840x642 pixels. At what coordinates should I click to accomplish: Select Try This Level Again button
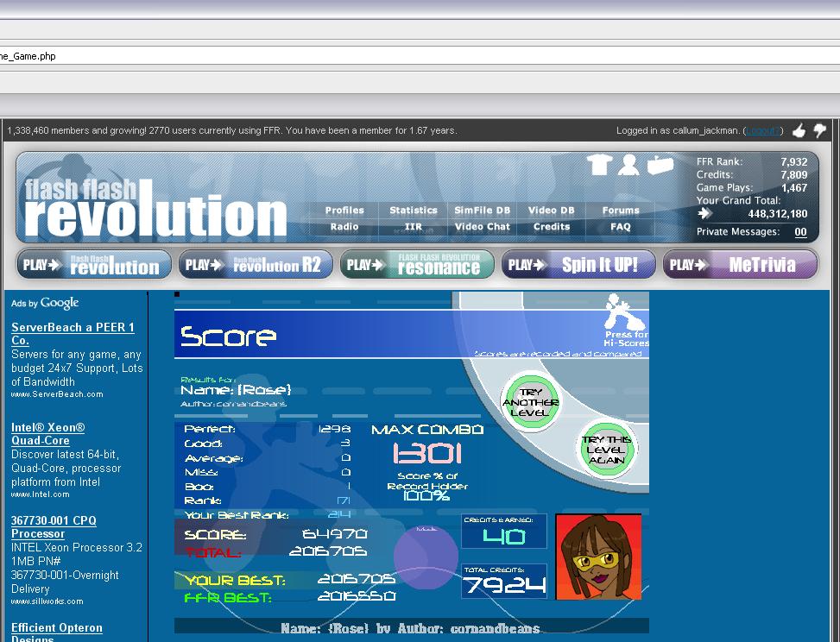pos(608,450)
